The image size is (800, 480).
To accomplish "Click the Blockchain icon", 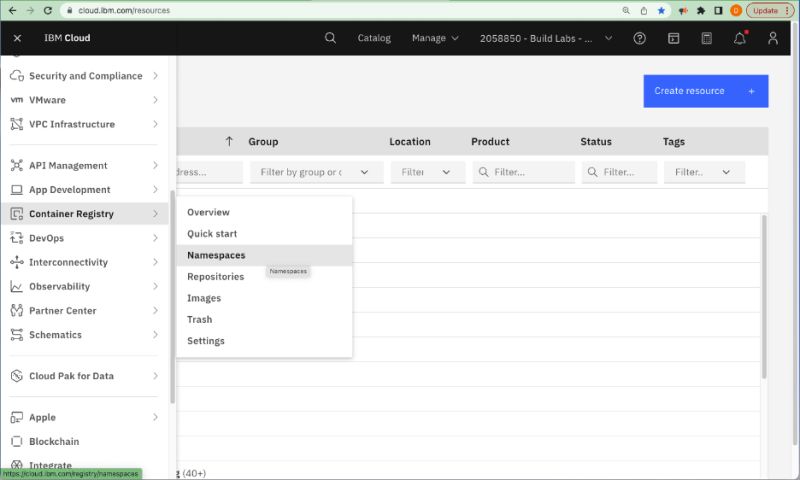I will tap(17, 441).
